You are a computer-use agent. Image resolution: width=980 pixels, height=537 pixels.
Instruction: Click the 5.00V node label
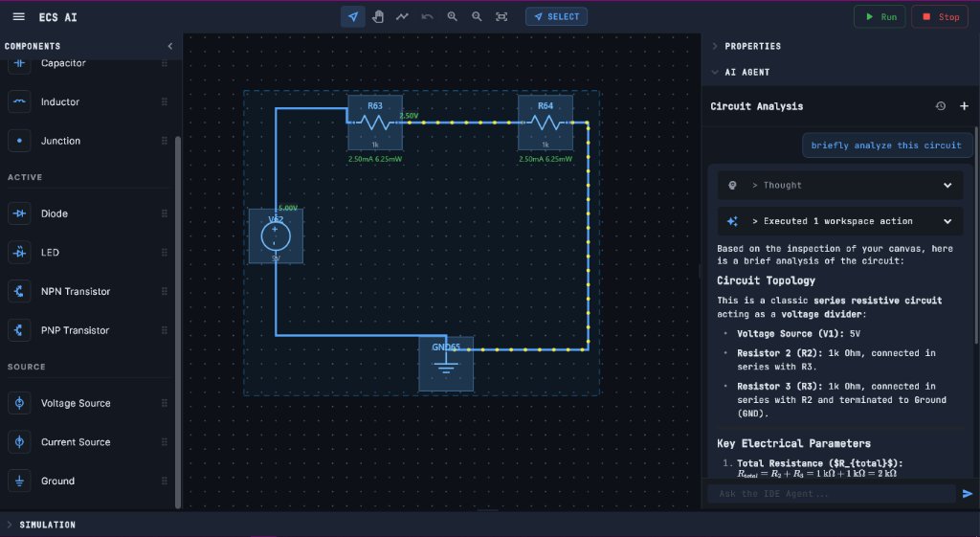click(x=288, y=208)
